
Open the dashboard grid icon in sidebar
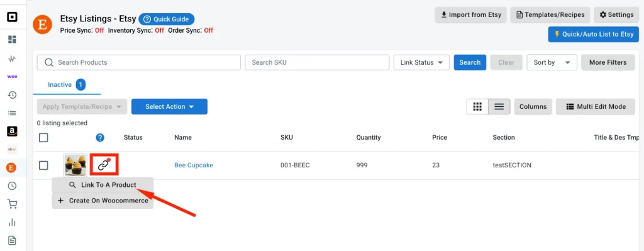point(13,40)
